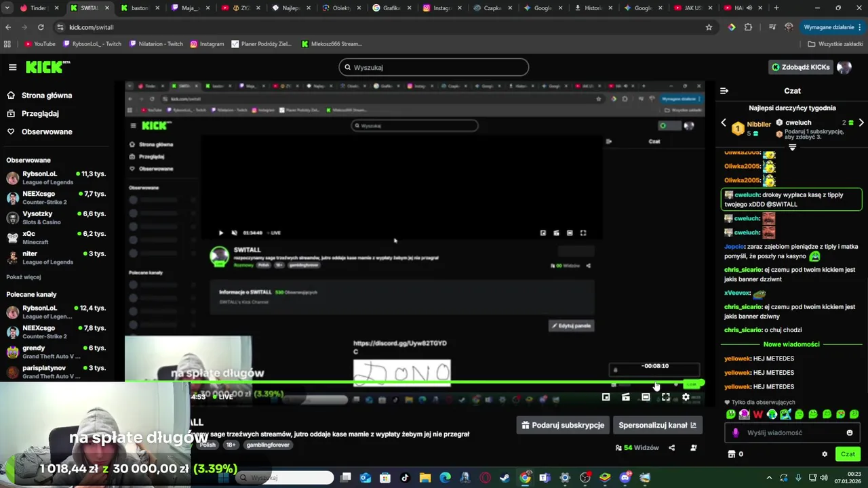868x488 pixels.
Task: Click the Wyślij wiadomość chat input
Action: pyautogui.click(x=791, y=432)
